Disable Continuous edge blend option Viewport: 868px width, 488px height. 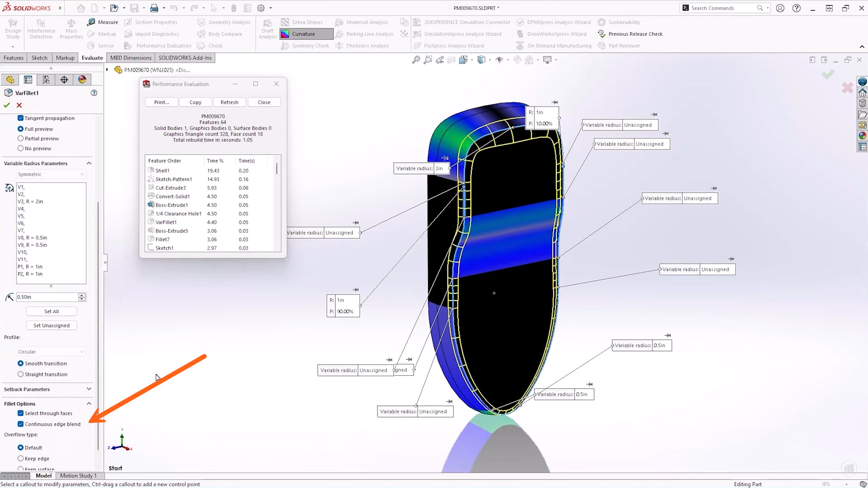(x=20, y=424)
